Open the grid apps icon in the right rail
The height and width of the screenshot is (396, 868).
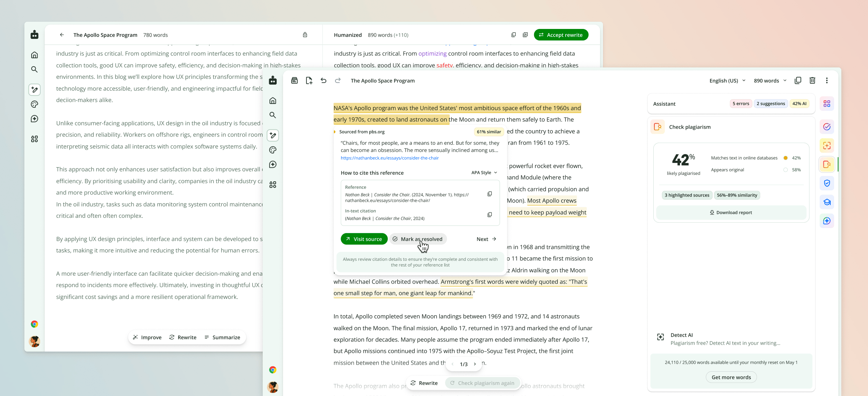827,104
